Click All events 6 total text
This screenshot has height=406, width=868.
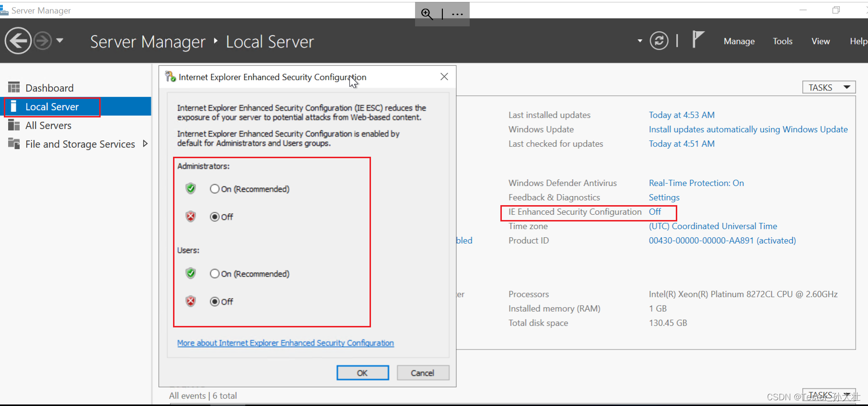click(x=203, y=395)
